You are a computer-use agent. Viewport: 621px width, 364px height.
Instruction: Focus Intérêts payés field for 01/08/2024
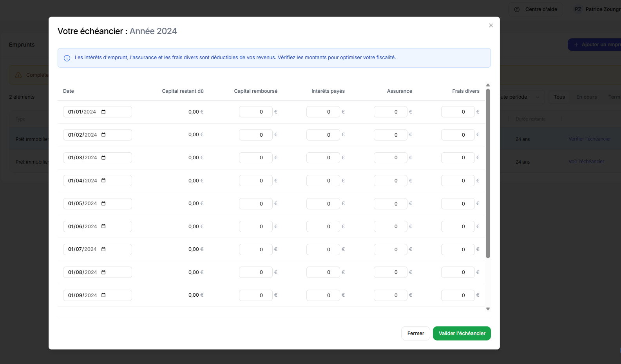tap(323, 272)
